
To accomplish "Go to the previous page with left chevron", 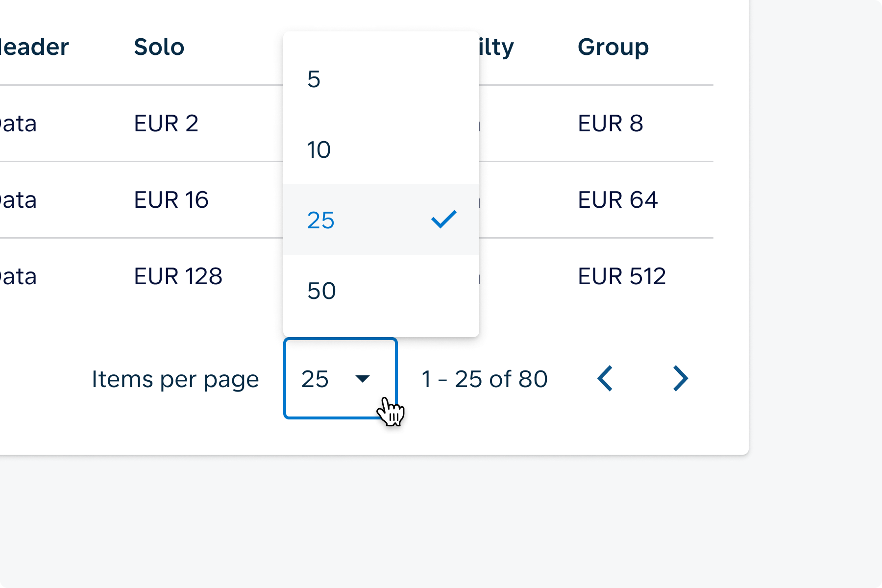I will (x=605, y=378).
